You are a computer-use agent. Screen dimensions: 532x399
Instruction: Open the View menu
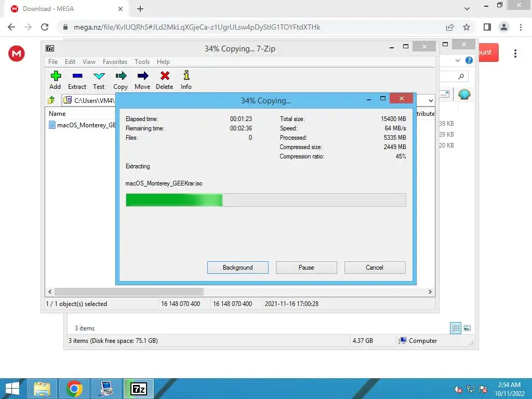tap(89, 62)
